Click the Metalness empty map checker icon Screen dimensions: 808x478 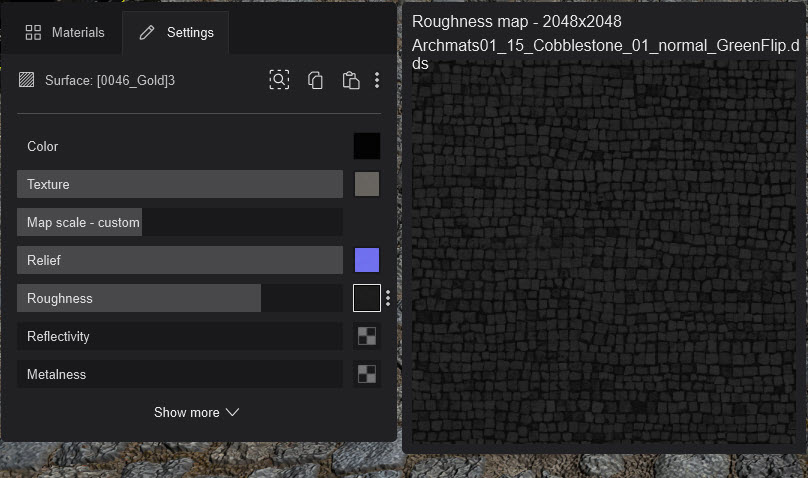[x=367, y=375]
